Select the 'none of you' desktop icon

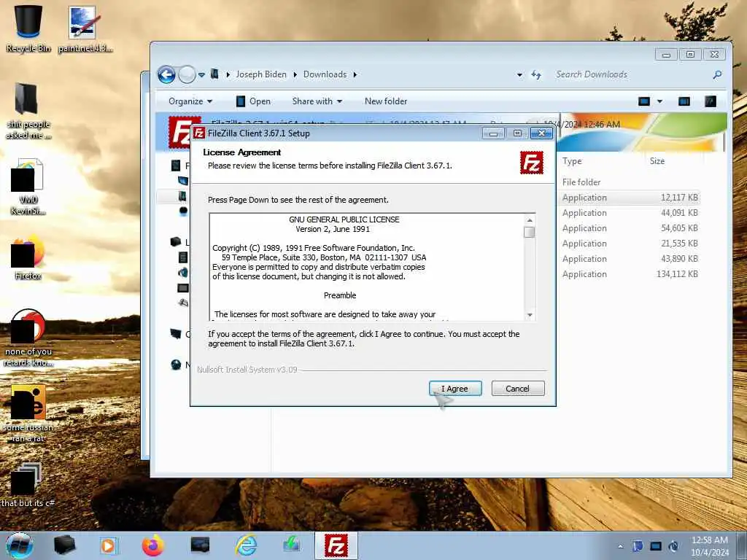28,337
